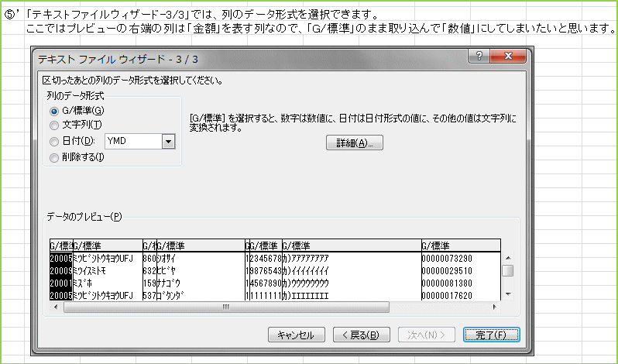This screenshot has height=364, width=618.
Task: Click the 2345678 cell in preview
Action: tap(266, 259)
